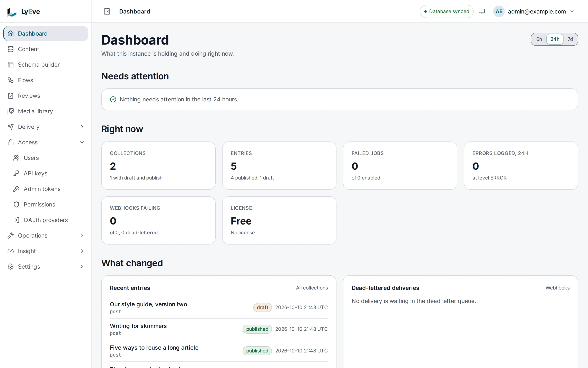Image resolution: width=588 pixels, height=368 pixels.
Task: Open Media library
Action: click(x=46, y=111)
